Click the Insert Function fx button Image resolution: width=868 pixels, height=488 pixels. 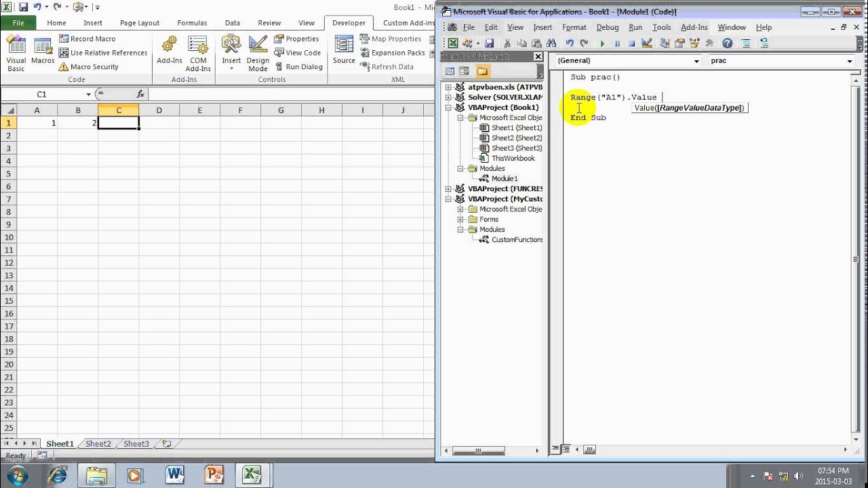[140, 94]
